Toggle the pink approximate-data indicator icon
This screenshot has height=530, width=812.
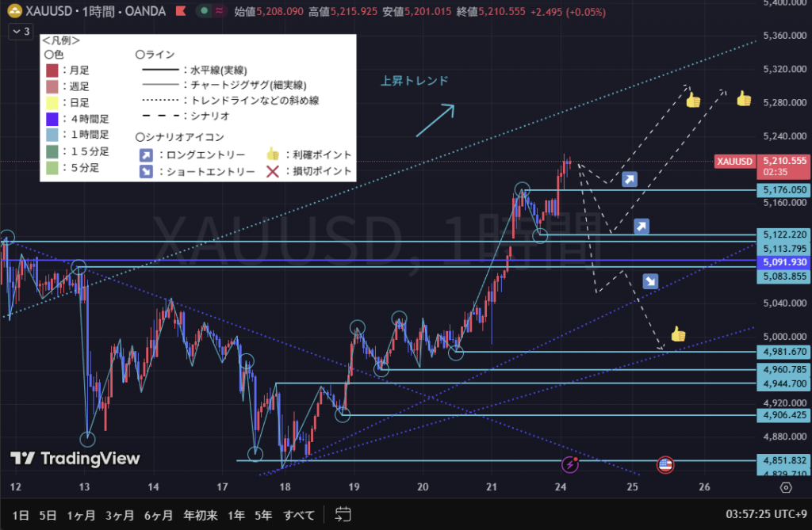tap(220, 12)
